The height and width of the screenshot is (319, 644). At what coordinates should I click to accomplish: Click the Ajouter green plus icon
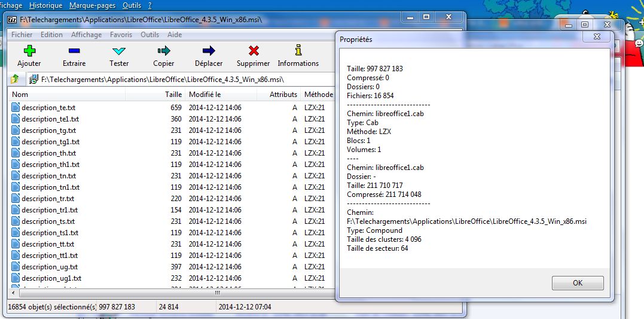click(x=29, y=51)
